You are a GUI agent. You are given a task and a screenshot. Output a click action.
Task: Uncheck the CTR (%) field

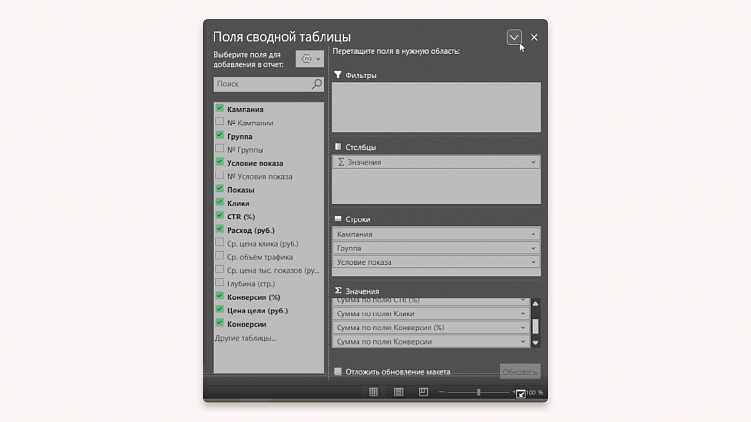pos(219,216)
